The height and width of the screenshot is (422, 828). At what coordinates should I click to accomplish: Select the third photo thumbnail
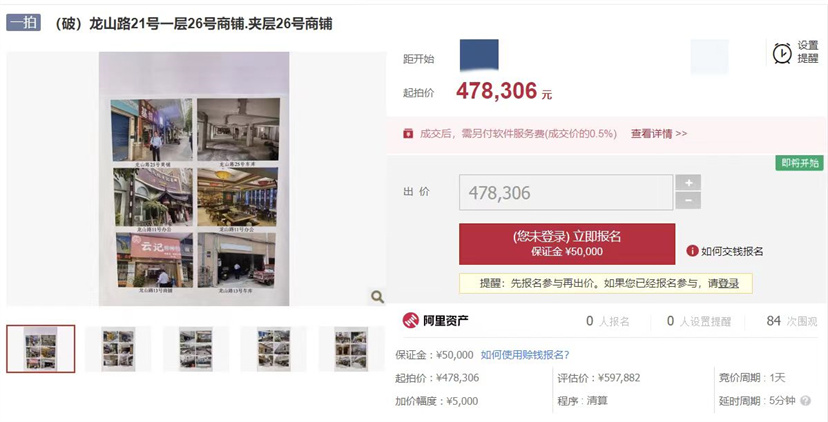pyautogui.click(x=196, y=349)
